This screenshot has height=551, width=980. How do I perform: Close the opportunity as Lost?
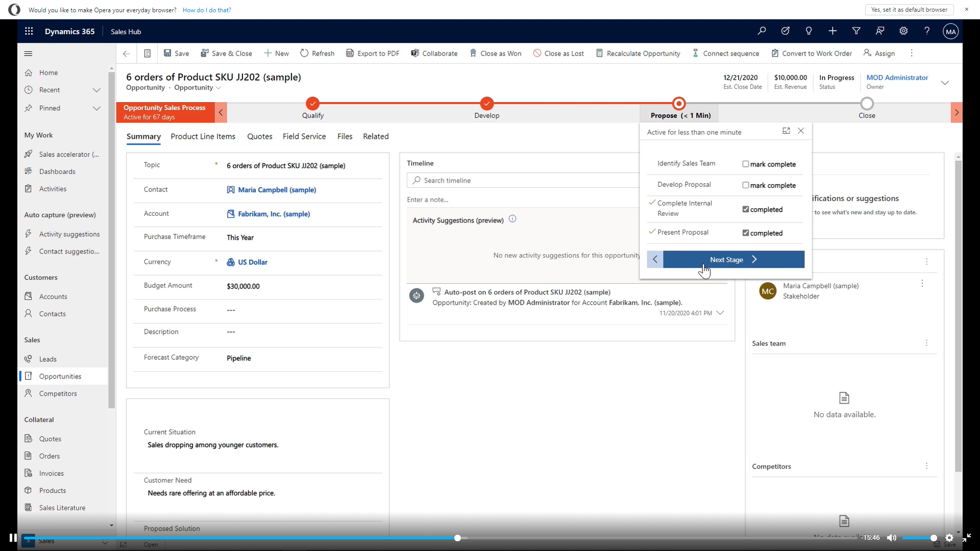[558, 54]
